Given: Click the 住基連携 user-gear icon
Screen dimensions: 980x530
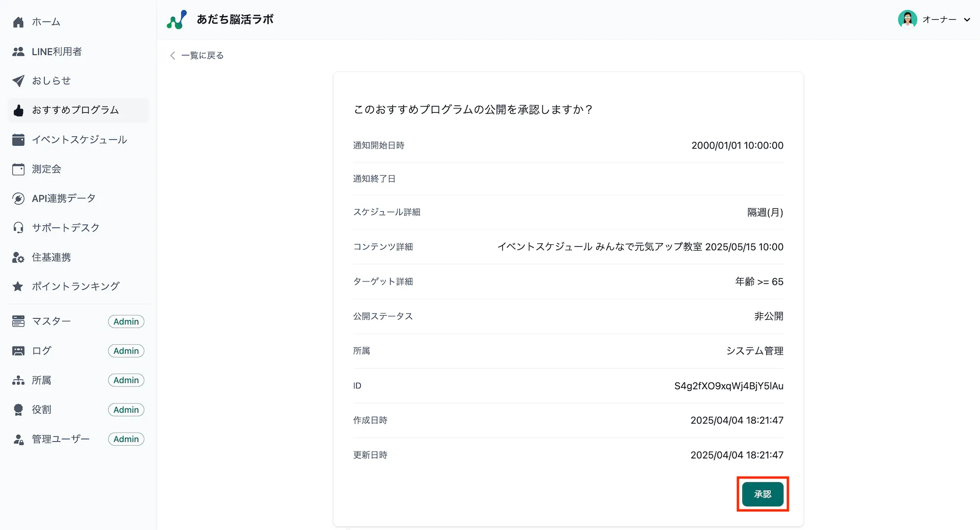Looking at the screenshot, I should [18, 257].
